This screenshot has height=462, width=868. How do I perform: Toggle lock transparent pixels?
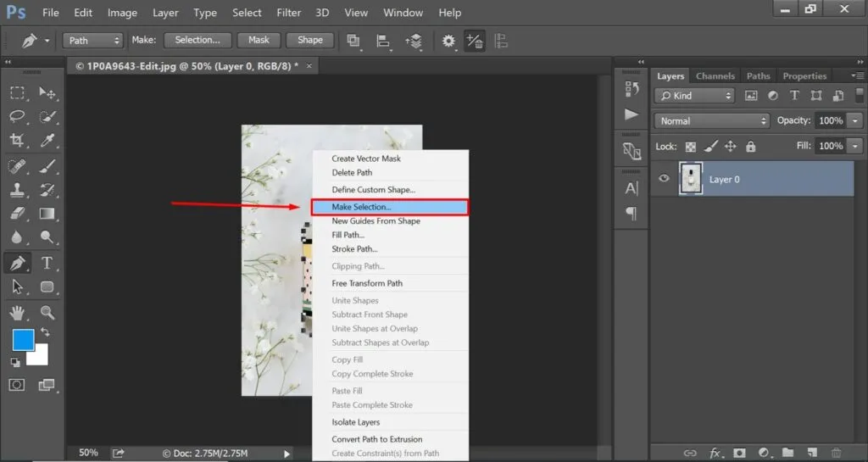(690, 147)
